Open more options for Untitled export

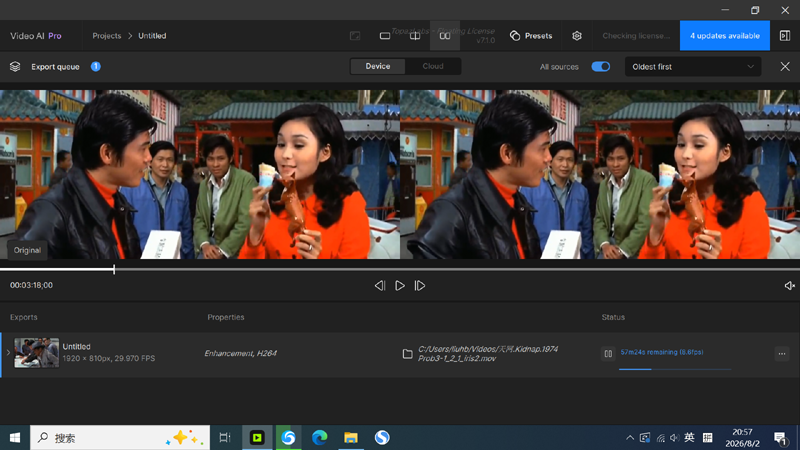(x=782, y=353)
